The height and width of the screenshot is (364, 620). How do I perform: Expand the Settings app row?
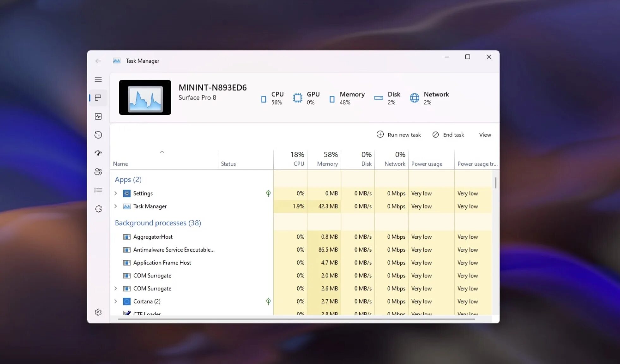pyautogui.click(x=116, y=193)
